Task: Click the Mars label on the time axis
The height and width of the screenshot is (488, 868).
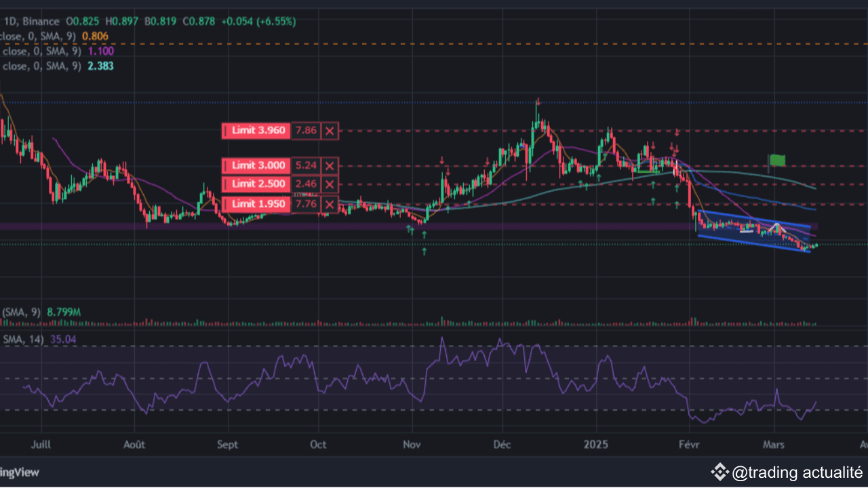Action: [x=773, y=445]
